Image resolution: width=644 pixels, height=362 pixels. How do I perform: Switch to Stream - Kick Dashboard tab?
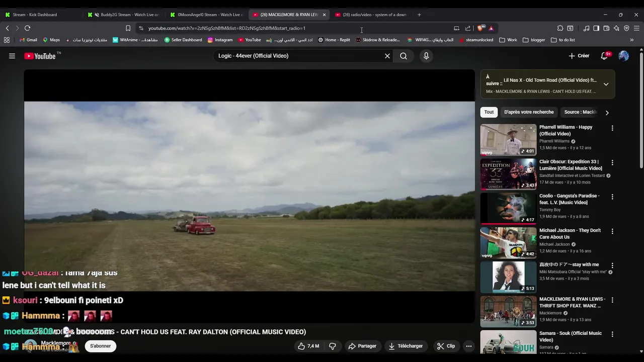(41, 15)
